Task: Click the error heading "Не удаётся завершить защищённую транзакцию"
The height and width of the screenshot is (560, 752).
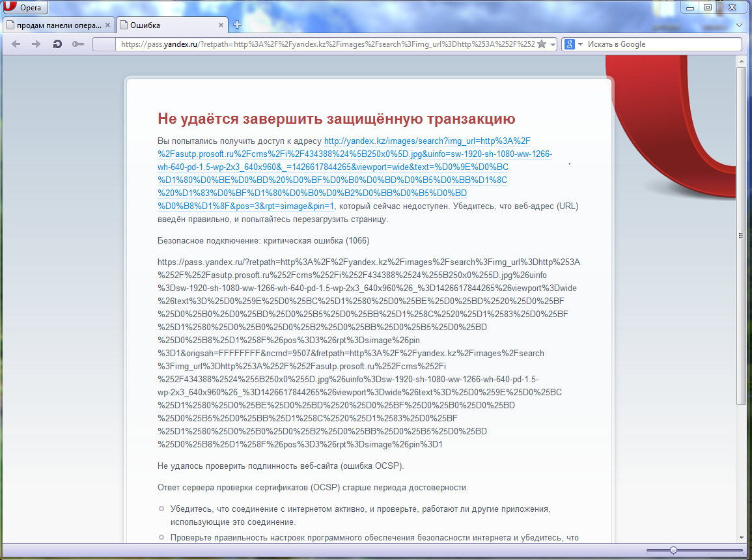Action: point(336,119)
